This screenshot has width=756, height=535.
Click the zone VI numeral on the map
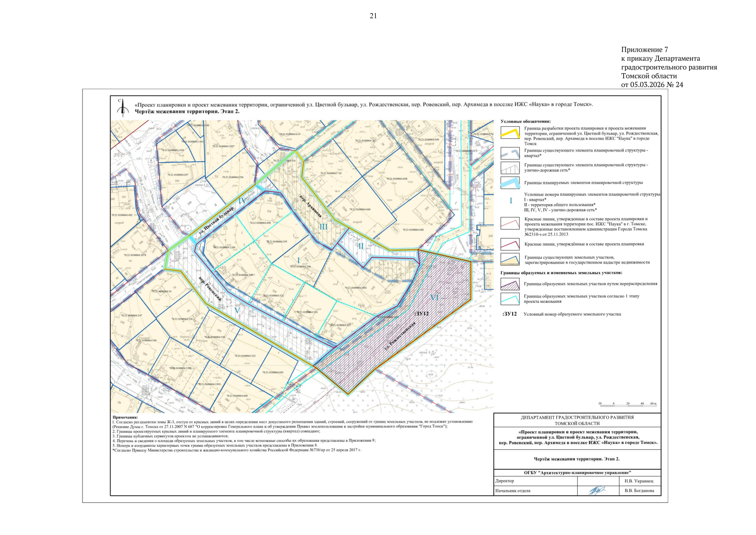point(435,297)
